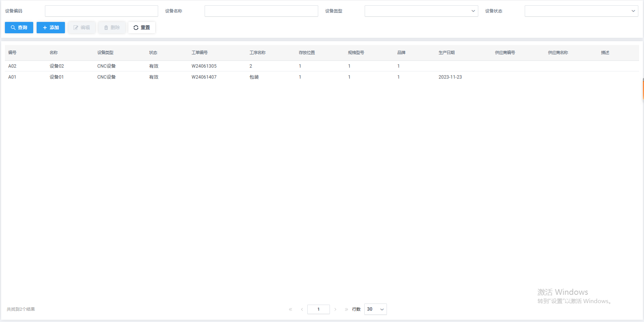Open the 设备类型 dropdown

click(421, 11)
